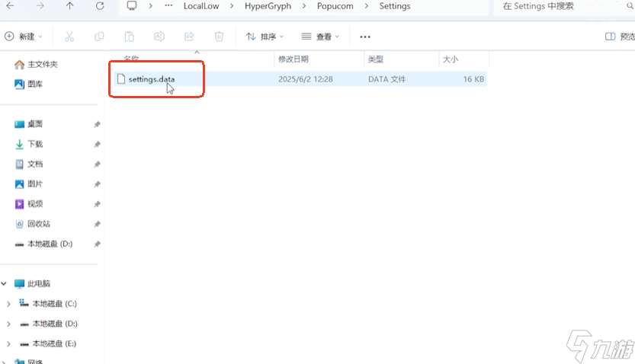Click the Cut scissors icon

click(x=69, y=37)
